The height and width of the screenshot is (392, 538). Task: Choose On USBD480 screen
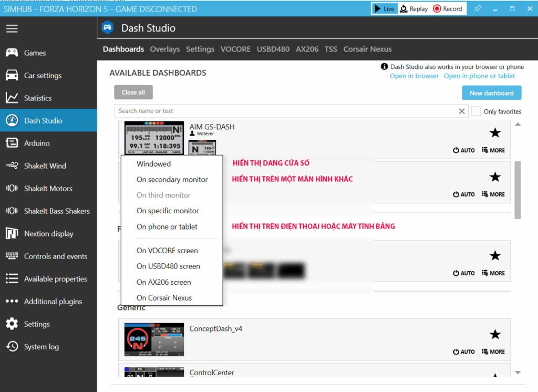(x=172, y=266)
